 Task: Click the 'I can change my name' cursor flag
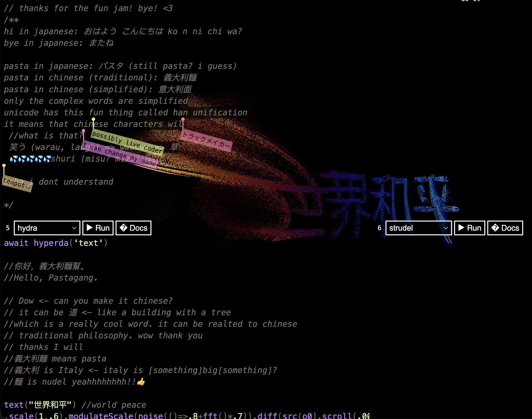point(120,154)
